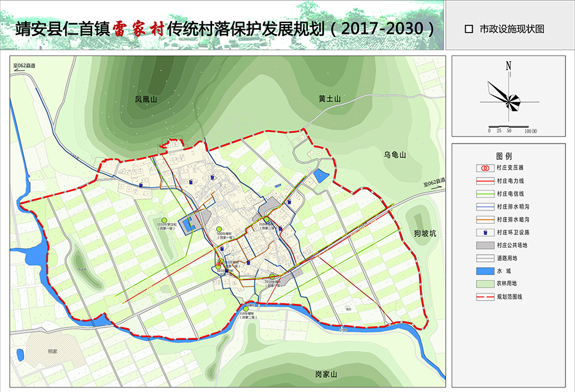Click the blue 村庄排水明沟 legend swatch

click(x=485, y=207)
